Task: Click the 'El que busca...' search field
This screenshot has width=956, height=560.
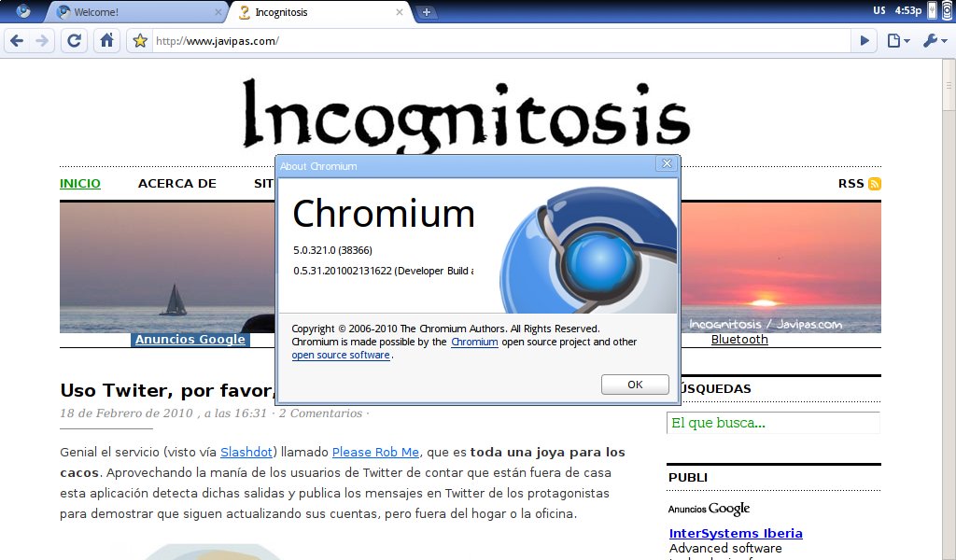Action: coord(773,423)
